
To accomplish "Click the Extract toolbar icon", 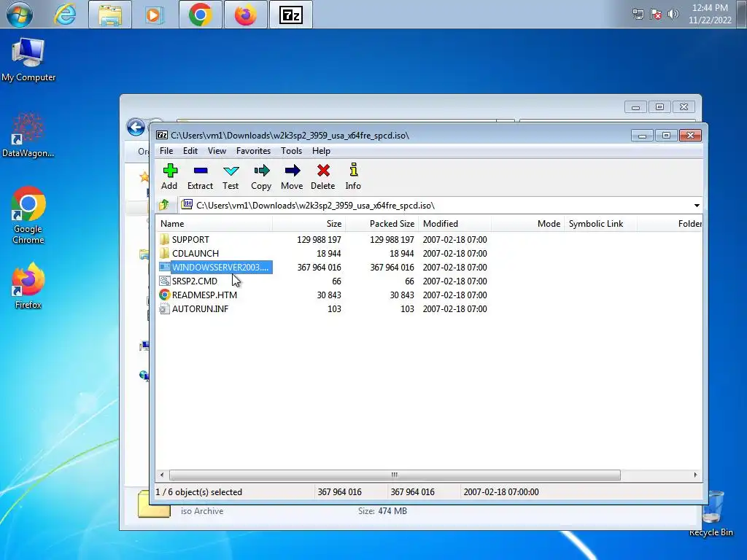I will click(201, 171).
